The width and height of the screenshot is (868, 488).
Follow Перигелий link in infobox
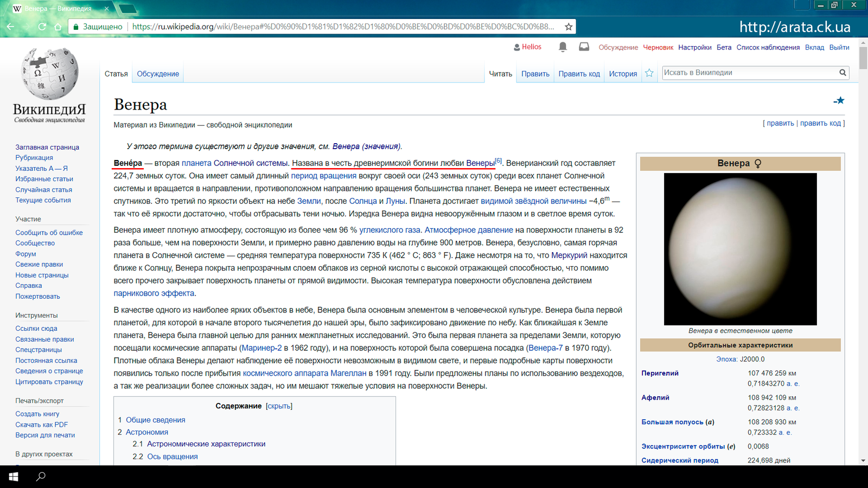[660, 374]
